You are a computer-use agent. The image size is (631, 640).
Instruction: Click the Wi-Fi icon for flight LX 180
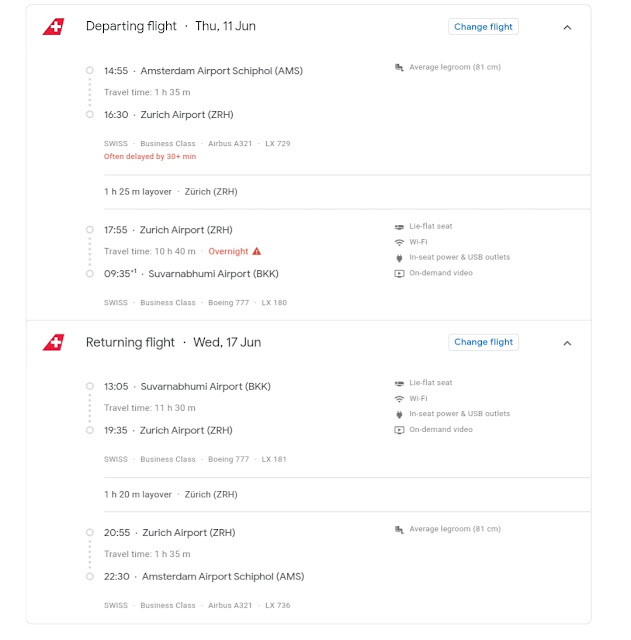pyautogui.click(x=400, y=242)
